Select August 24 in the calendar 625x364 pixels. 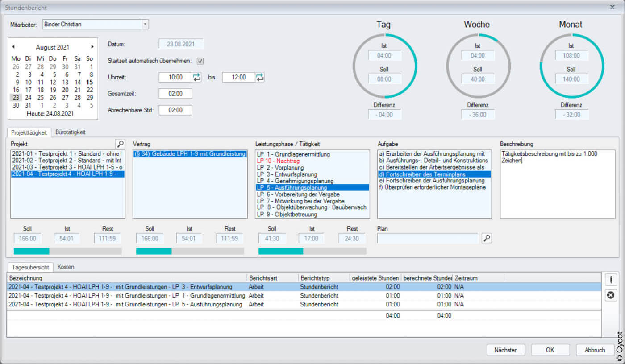click(28, 98)
